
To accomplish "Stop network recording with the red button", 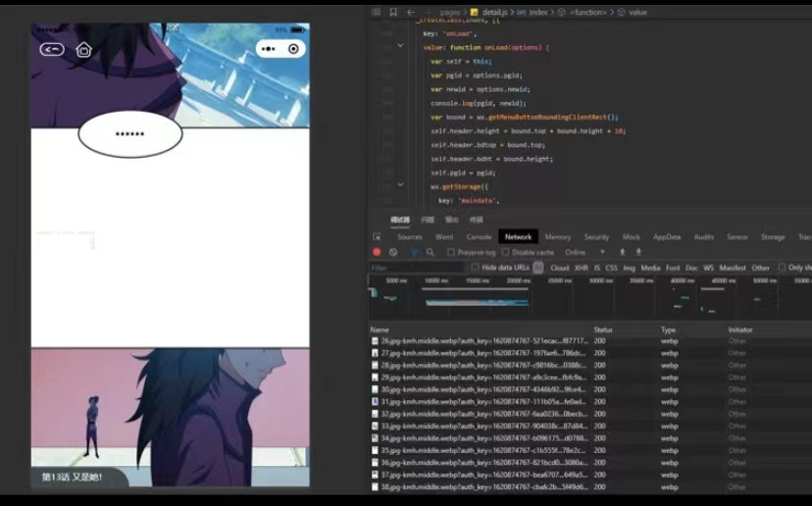I will point(377,252).
